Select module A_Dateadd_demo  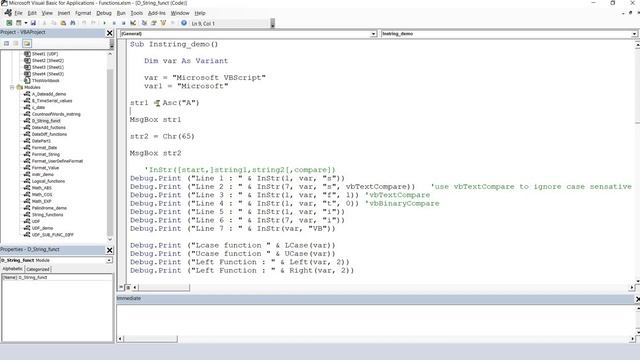tap(49, 94)
